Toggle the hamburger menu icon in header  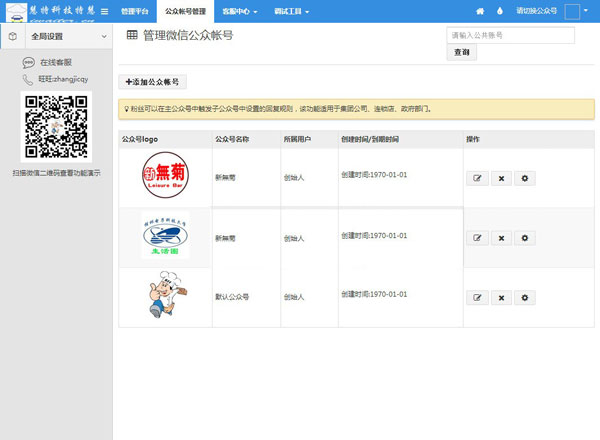tap(104, 11)
